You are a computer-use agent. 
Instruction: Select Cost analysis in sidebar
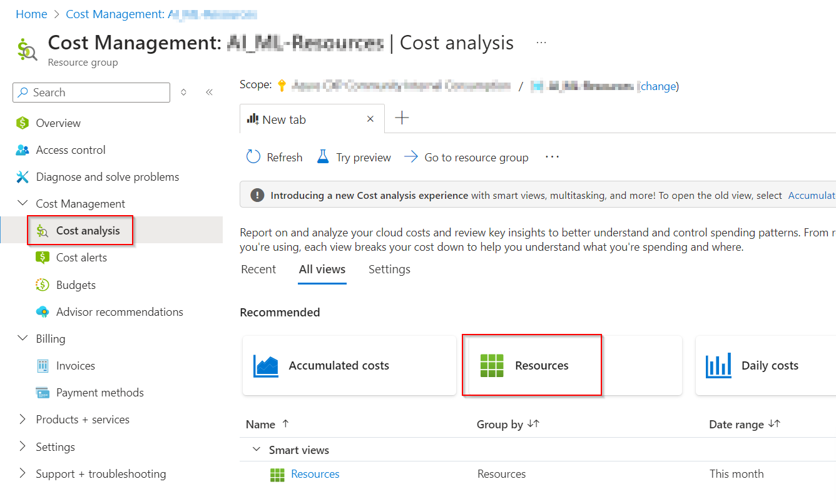[x=88, y=231]
